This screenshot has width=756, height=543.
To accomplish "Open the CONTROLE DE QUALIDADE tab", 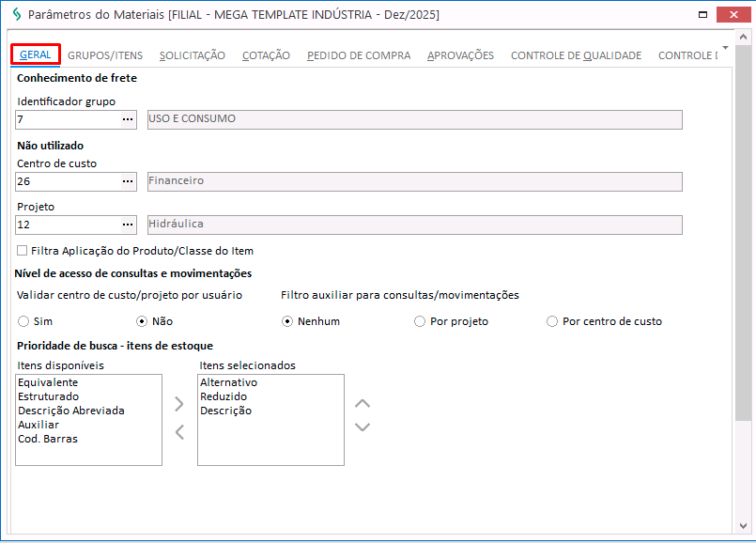I will [x=577, y=55].
